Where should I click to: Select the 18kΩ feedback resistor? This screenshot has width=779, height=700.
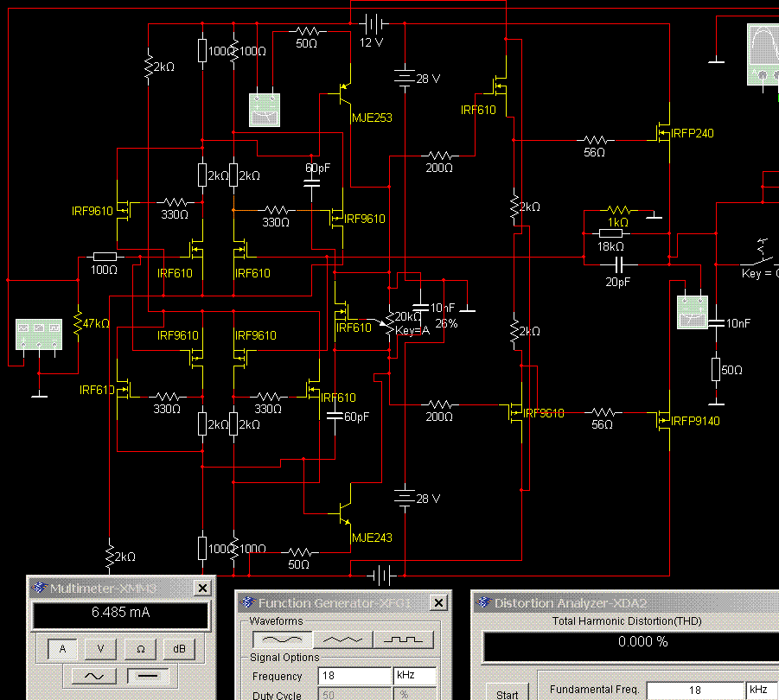pyautogui.click(x=610, y=232)
